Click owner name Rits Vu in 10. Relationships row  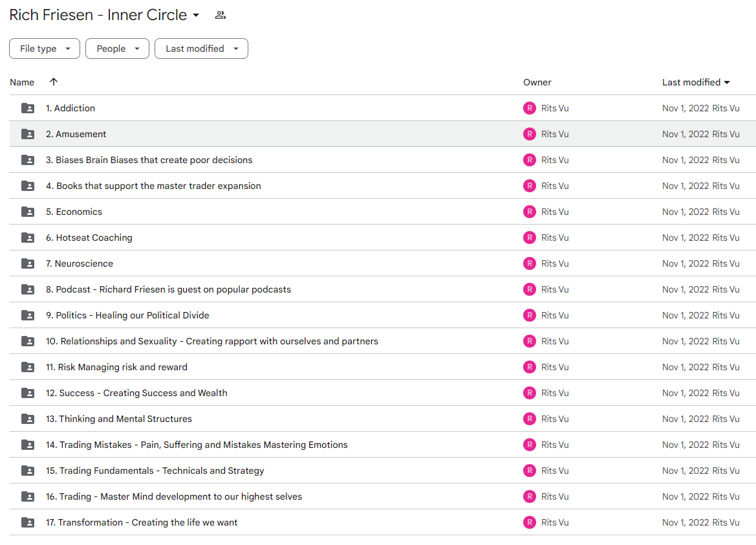tap(555, 341)
